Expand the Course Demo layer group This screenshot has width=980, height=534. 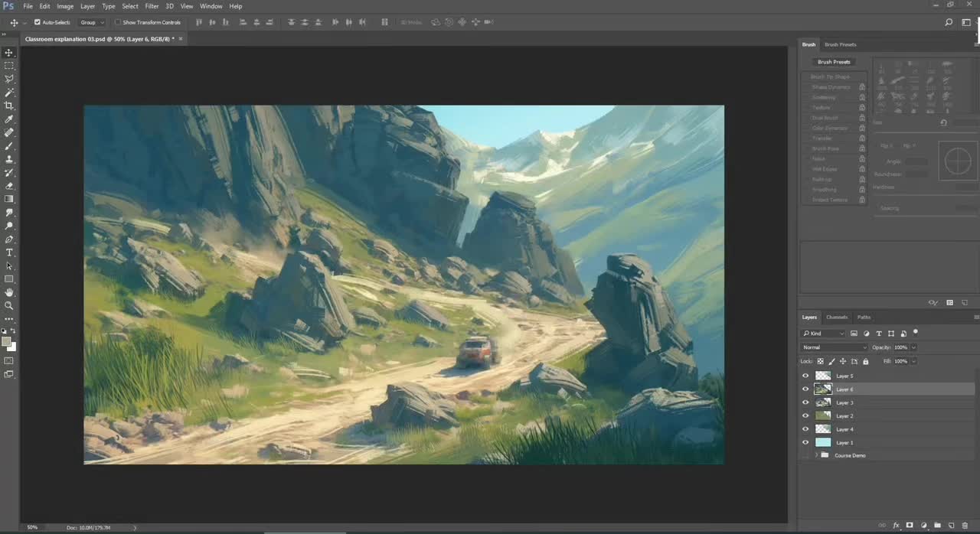(817, 455)
